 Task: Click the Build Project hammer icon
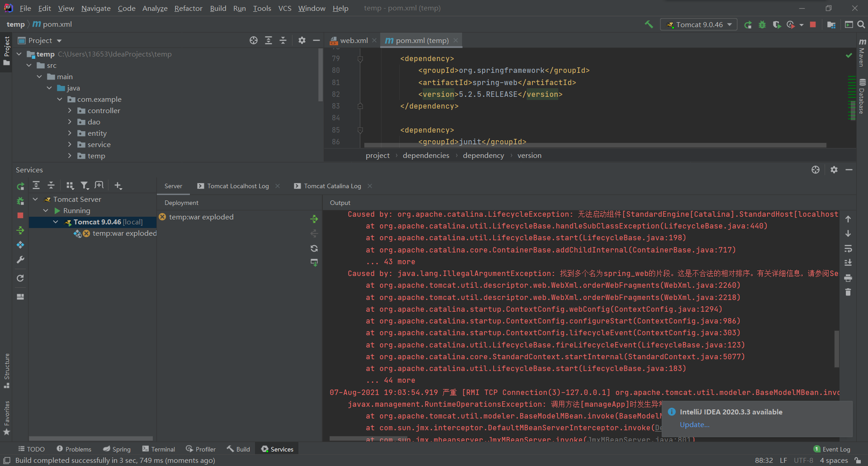(x=649, y=24)
